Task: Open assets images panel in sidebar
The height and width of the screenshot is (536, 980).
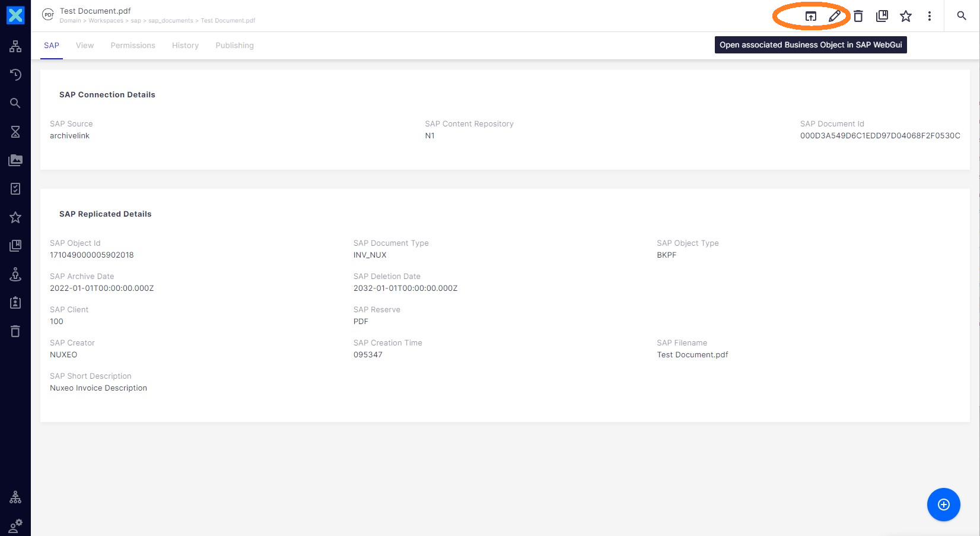Action: point(15,160)
